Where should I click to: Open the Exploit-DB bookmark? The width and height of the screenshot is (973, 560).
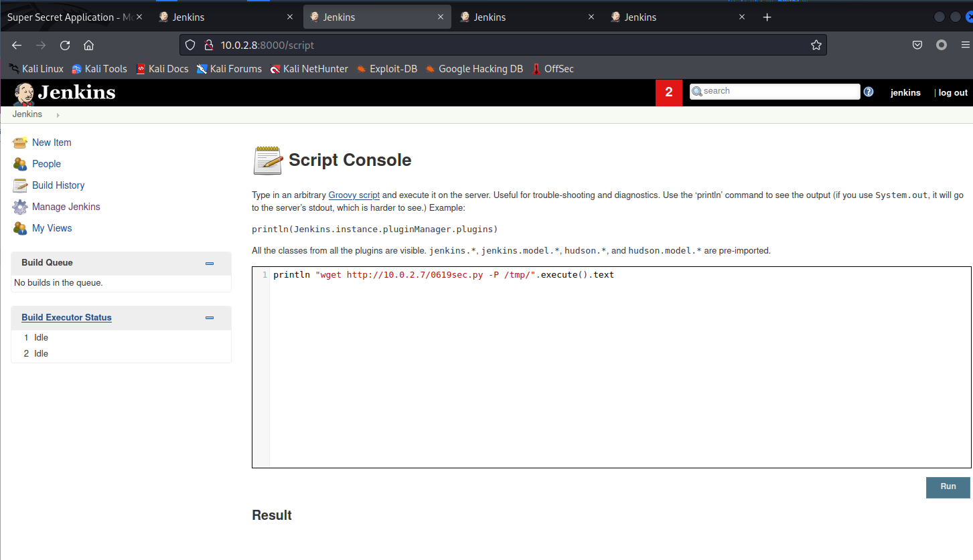point(387,69)
